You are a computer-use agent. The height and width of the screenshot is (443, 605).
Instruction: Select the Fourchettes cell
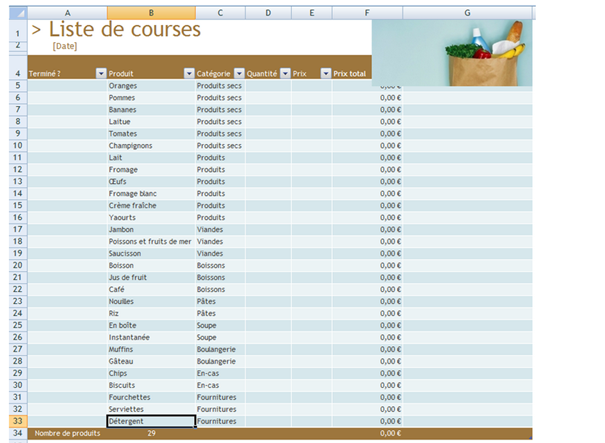(x=151, y=397)
